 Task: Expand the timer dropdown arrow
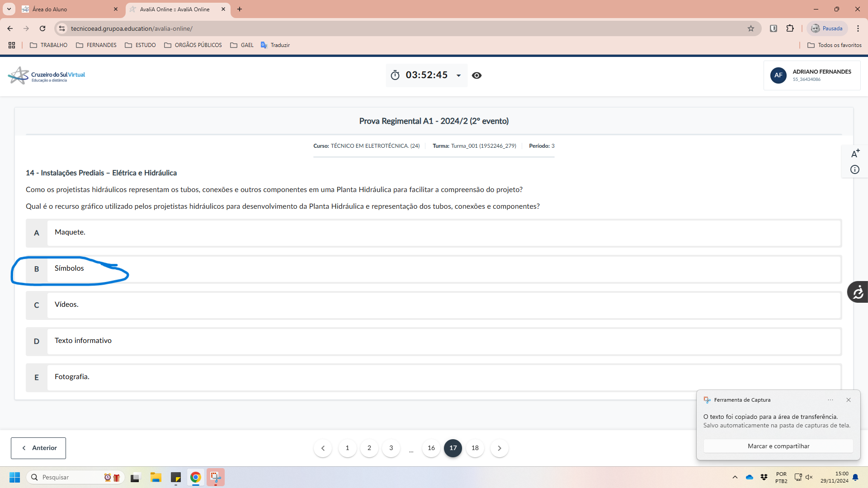pyautogui.click(x=458, y=75)
